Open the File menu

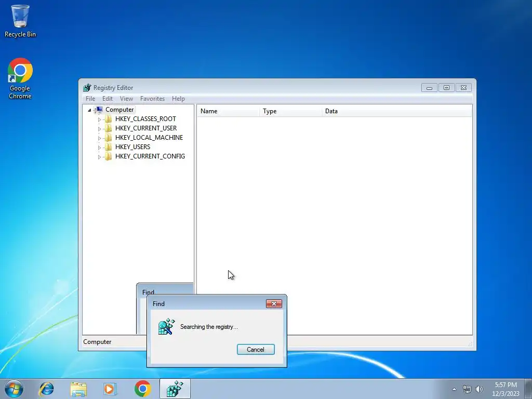pyautogui.click(x=90, y=98)
